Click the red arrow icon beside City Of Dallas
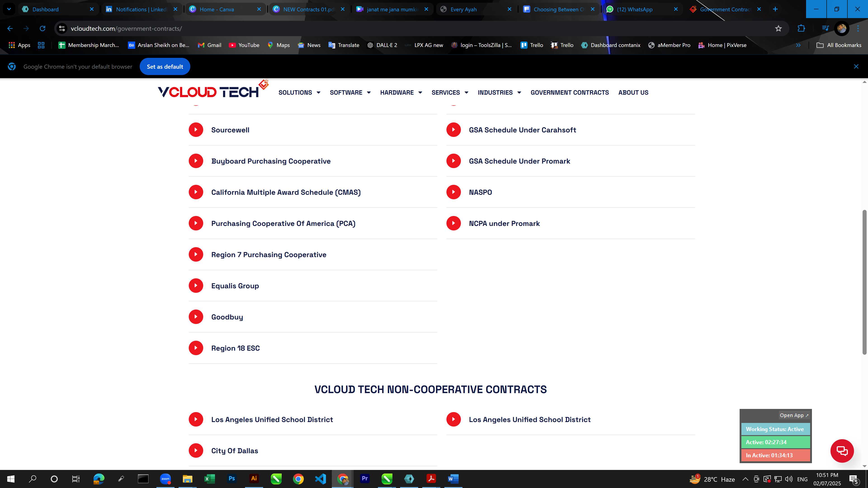This screenshot has height=488, width=868. 196,450
